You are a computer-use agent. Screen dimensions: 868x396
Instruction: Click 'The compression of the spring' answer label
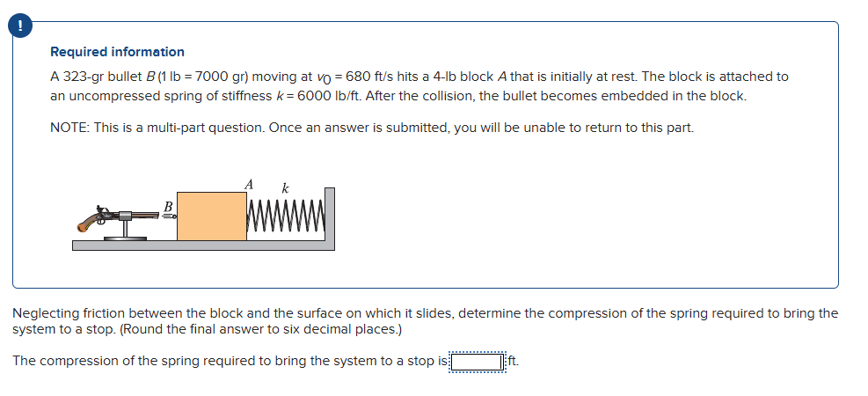(229, 361)
